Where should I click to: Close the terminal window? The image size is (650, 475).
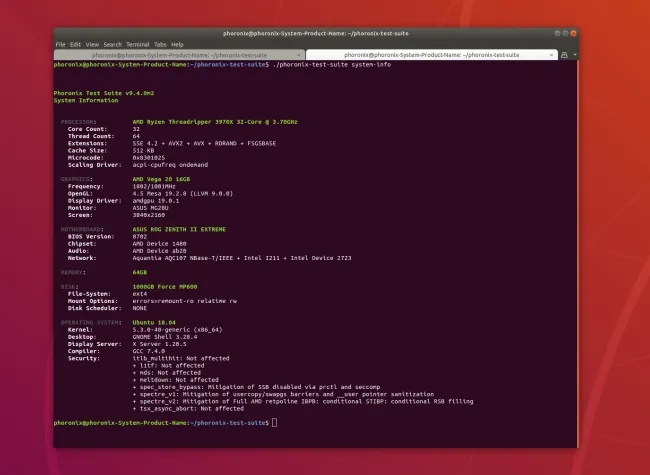point(573,33)
